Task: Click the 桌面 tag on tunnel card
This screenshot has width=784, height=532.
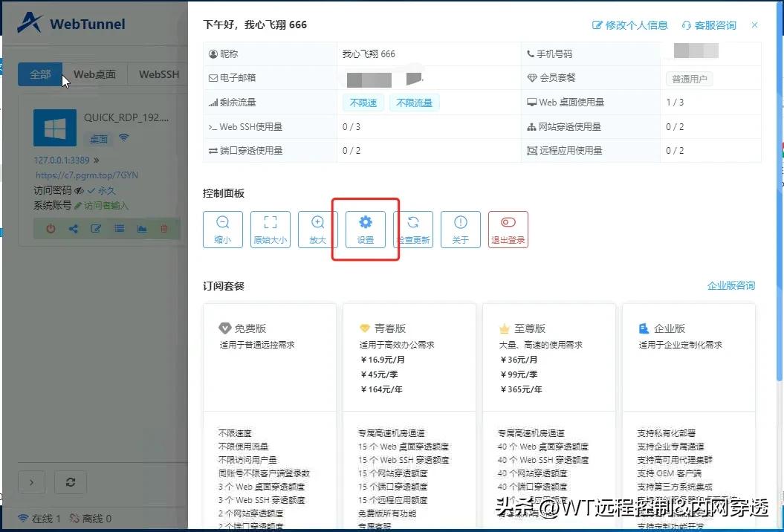Action: point(99,139)
